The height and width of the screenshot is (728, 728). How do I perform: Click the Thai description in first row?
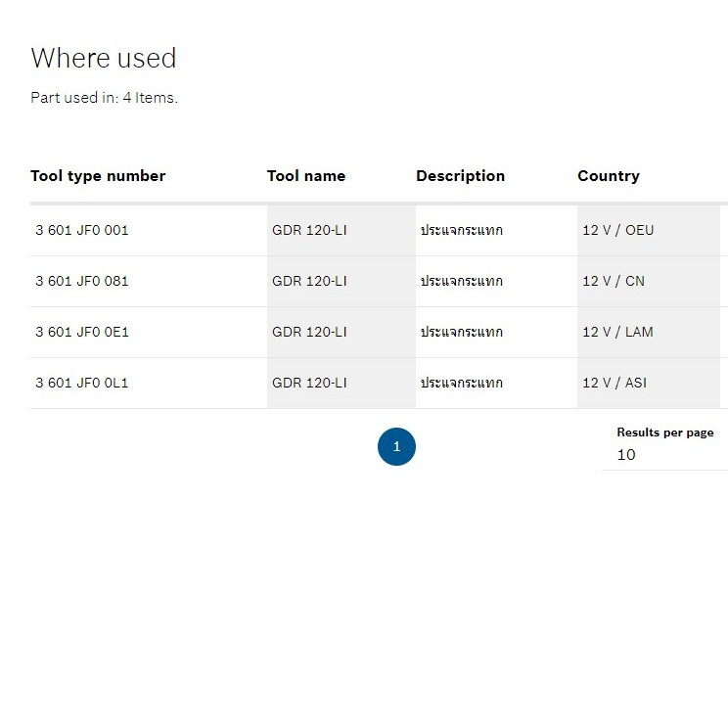[x=462, y=230]
